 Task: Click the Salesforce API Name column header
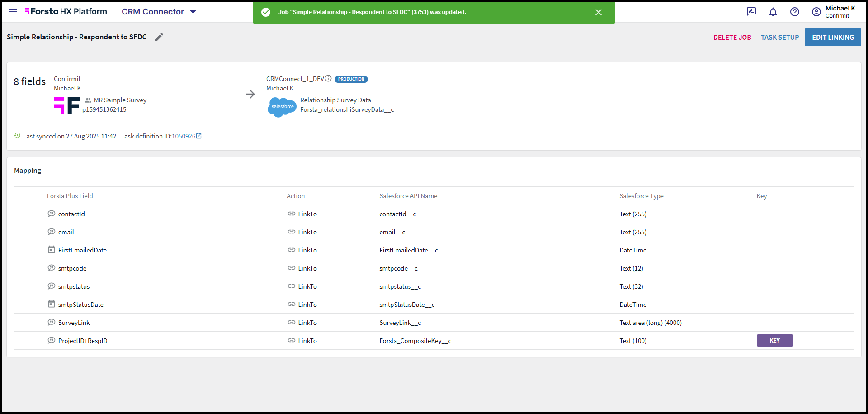408,196
